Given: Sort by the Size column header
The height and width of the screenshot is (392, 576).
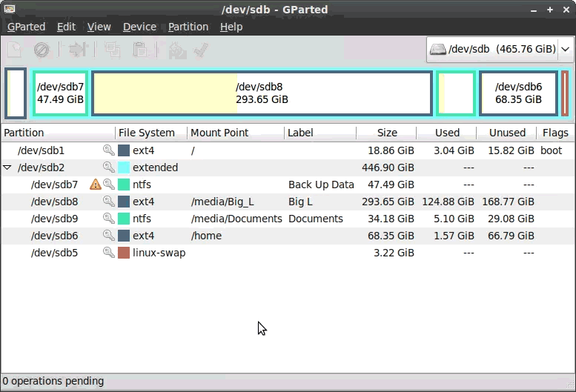Looking at the screenshot, I should click(x=386, y=133).
